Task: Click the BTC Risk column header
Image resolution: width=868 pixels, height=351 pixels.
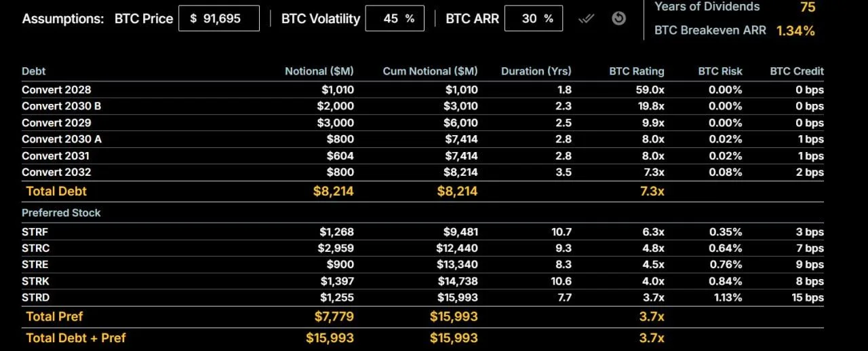Action: [x=720, y=71]
